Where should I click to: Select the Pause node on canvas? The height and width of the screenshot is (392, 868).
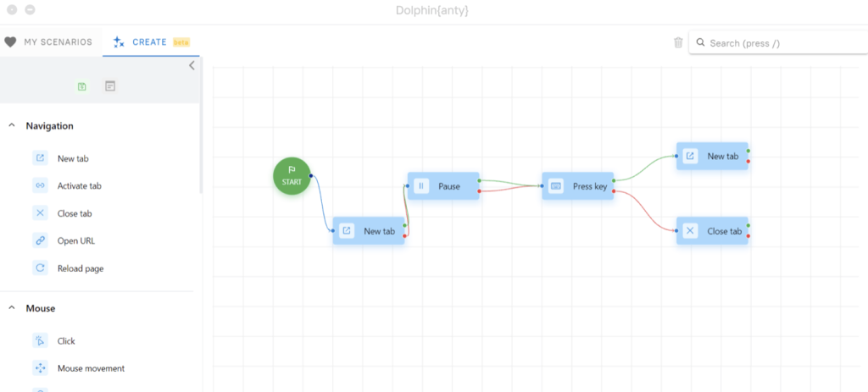tap(443, 186)
